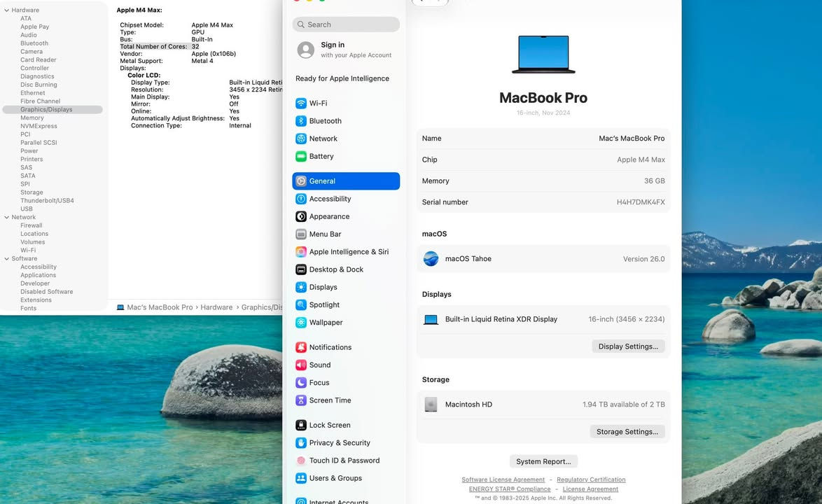
Task: Click Chipset Model Apple M4 Max row
Action: click(176, 25)
